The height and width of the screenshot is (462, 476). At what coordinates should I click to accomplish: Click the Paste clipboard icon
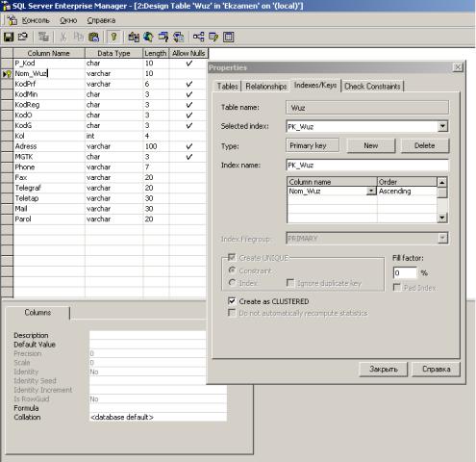(x=93, y=37)
